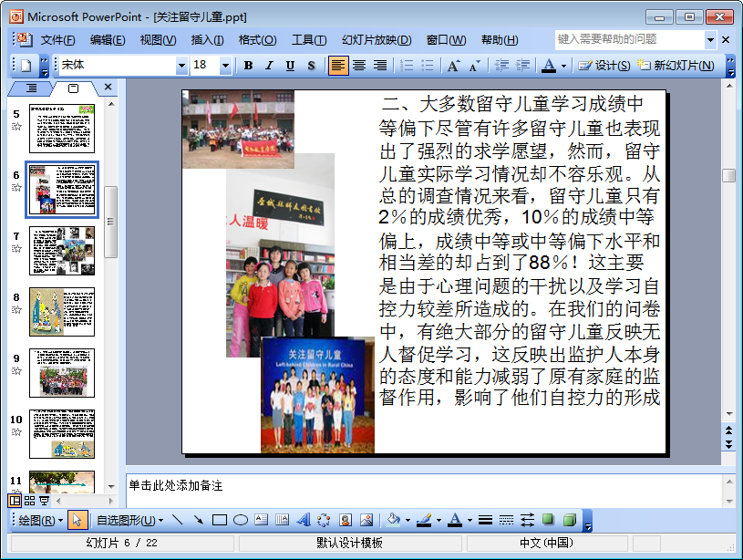Switch to Normal view icon
Viewport: 743px width, 560px height.
pos(15,500)
